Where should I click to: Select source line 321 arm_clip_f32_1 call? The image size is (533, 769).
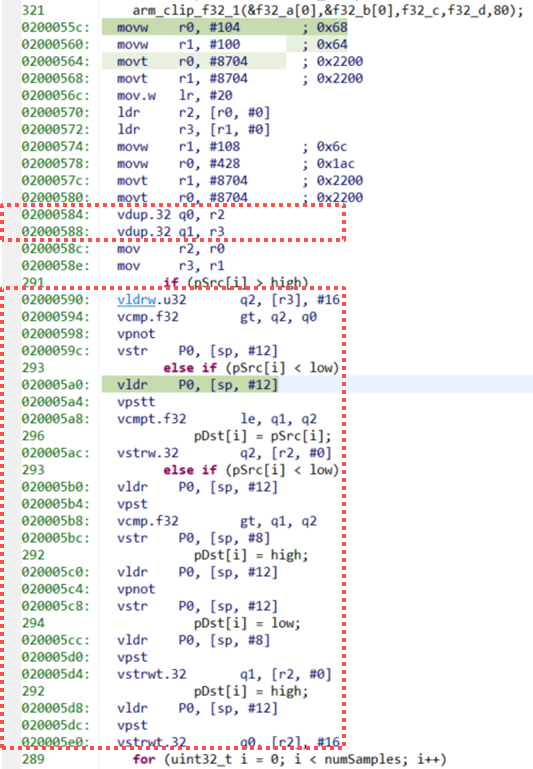(328, 10)
